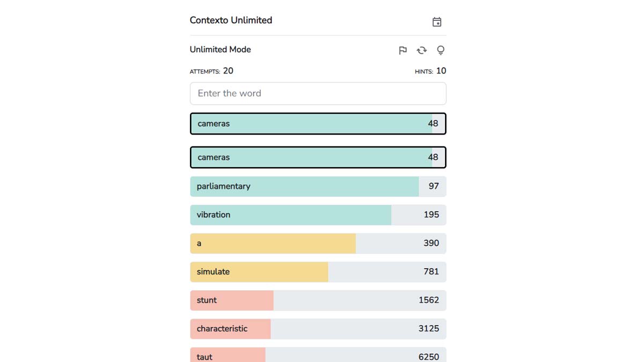Select the highlighted cameras guess bar
This screenshot has height=362, width=644.
click(318, 123)
